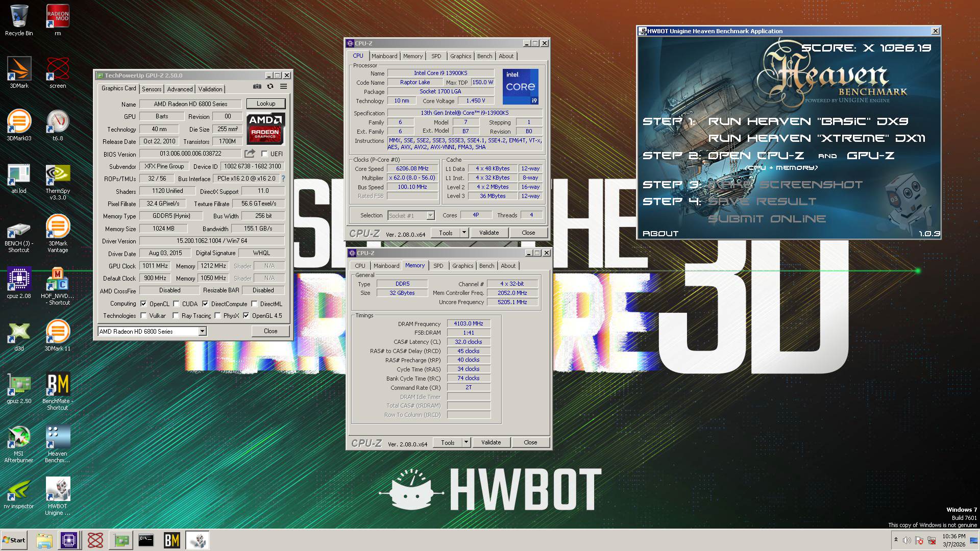980x551 pixels.
Task: Click Validate in CPU-Z CPU window
Action: pos(489,233)
